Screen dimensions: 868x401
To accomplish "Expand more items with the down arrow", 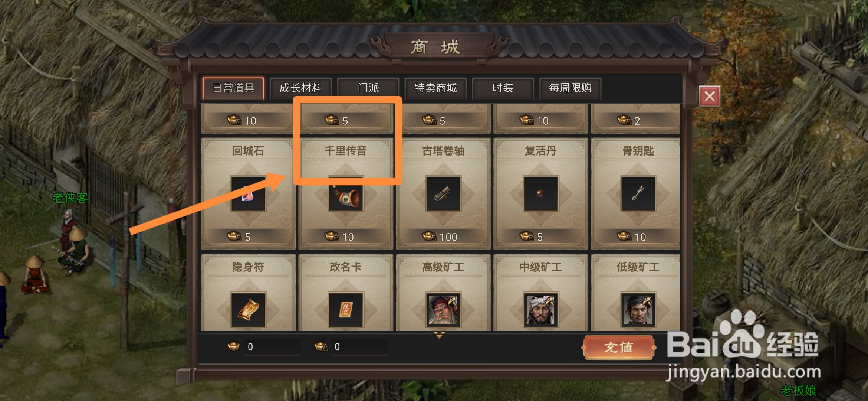I will click(439, 335).
